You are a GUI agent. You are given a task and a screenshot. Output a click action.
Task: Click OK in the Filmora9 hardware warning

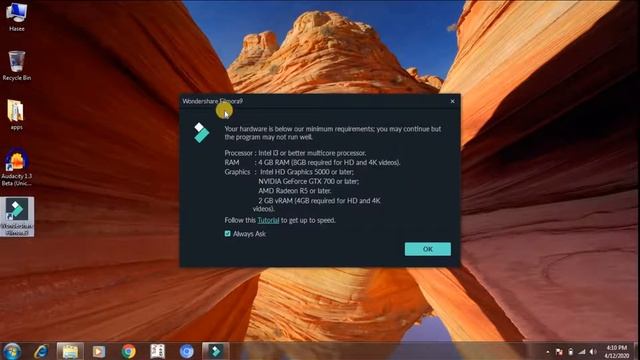[427, 249]
